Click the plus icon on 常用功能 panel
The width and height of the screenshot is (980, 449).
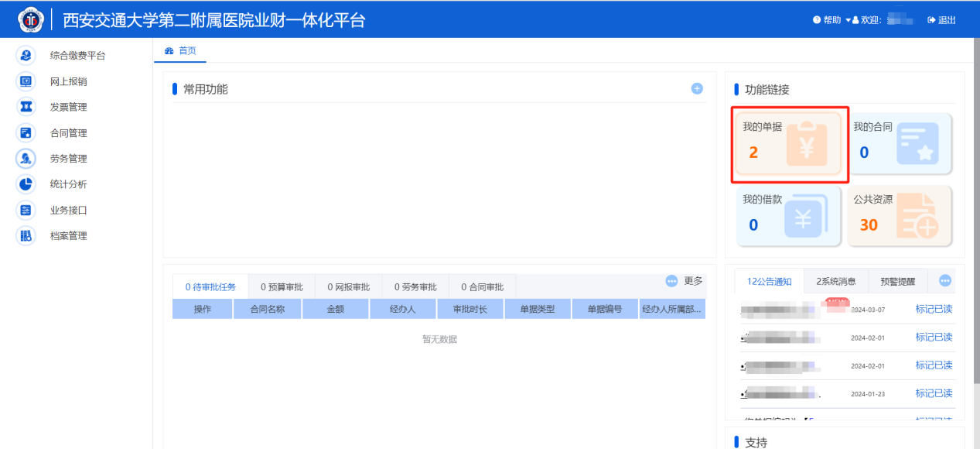[697, 88]
